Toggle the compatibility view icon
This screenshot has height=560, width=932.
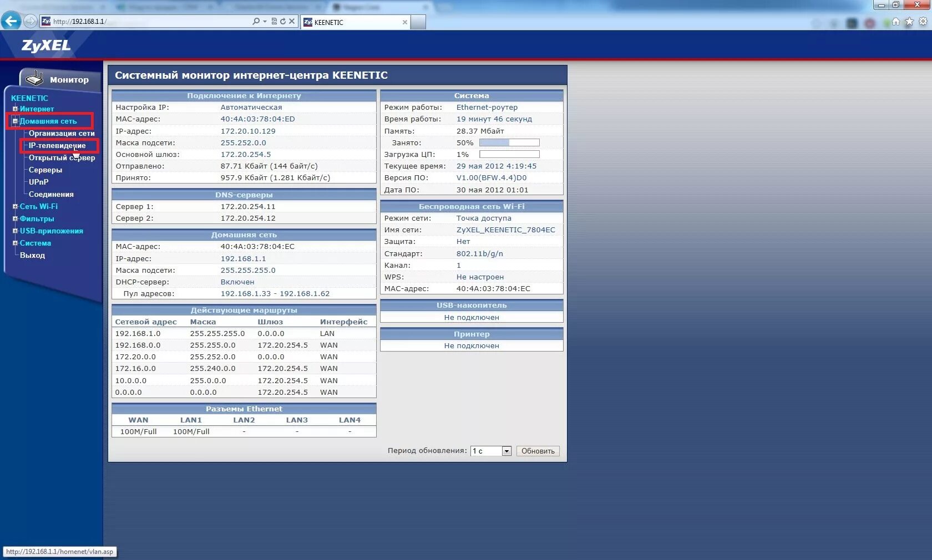274,22
